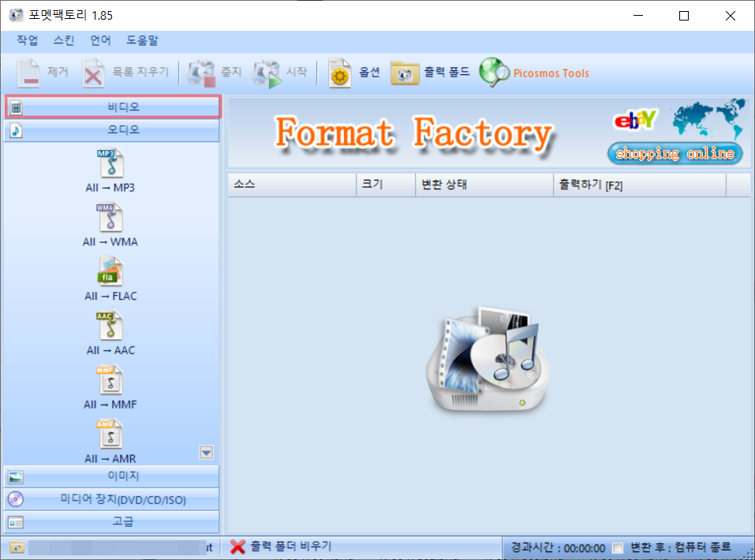Select the All → MMF converter icon

click(x=110, y=380)
